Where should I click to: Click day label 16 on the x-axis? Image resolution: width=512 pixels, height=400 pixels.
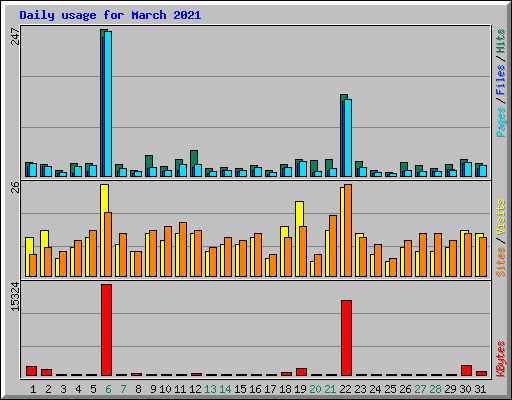click(255, 389)
